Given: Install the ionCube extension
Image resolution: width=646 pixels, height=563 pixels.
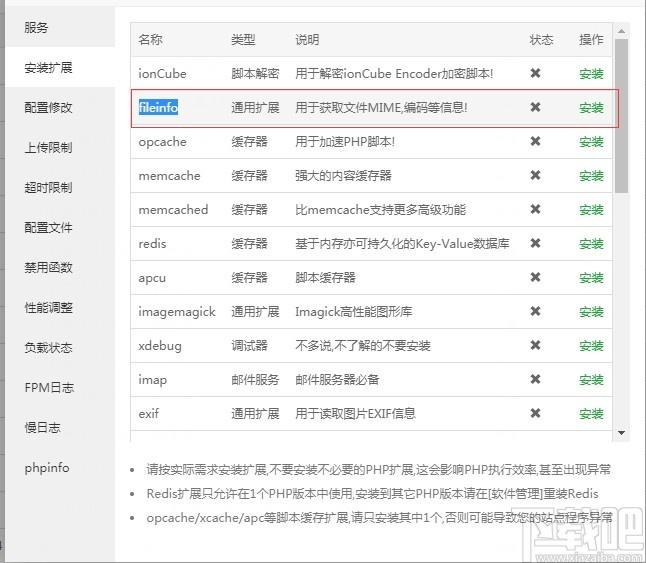Looking at the screenshot, I should [591, 74].
